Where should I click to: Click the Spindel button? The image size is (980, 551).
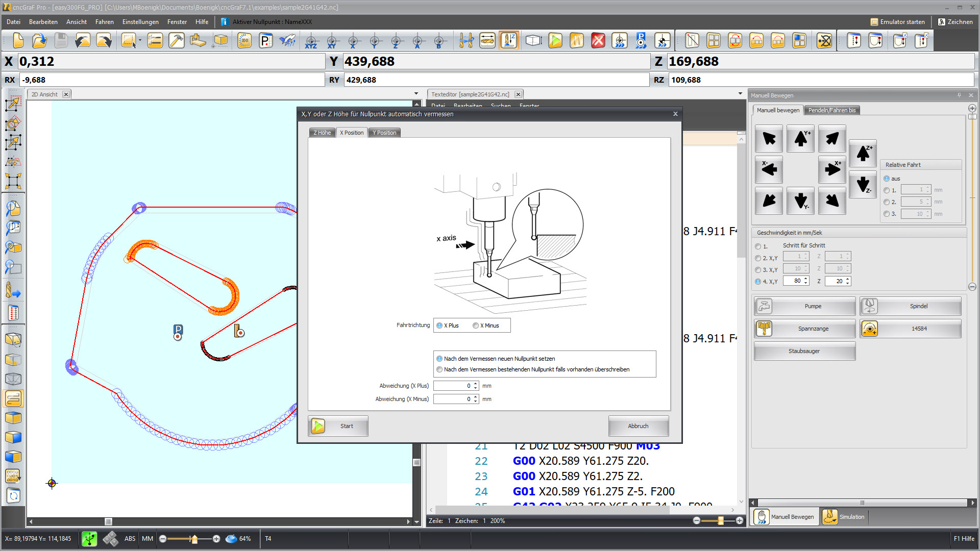(x=911, y=306)
